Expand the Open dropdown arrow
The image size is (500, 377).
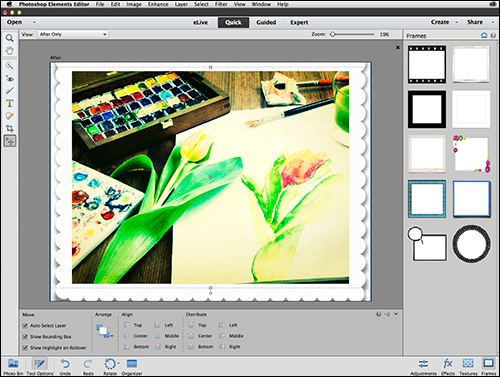tap(34, 22)
